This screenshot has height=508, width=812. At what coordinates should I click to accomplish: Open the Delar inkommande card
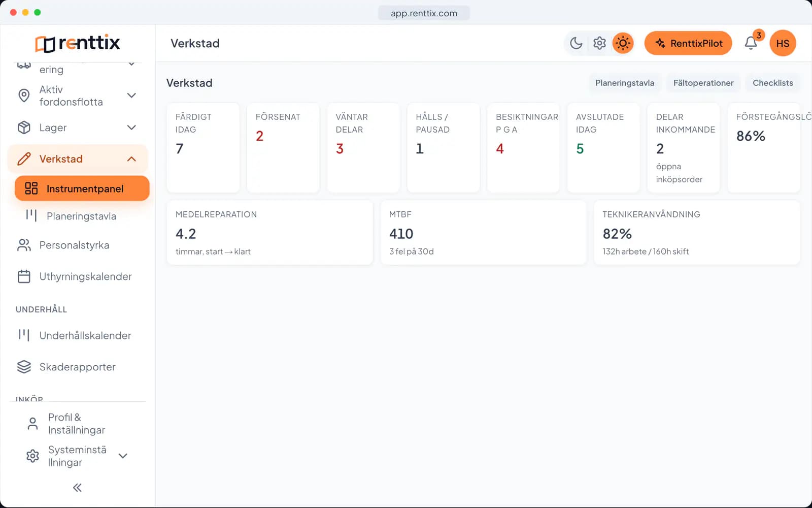point(684,148)
